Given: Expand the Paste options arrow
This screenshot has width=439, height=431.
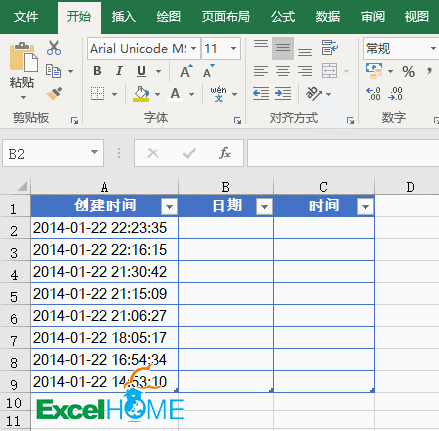Looking at the screenshot, I should [23, 98].
